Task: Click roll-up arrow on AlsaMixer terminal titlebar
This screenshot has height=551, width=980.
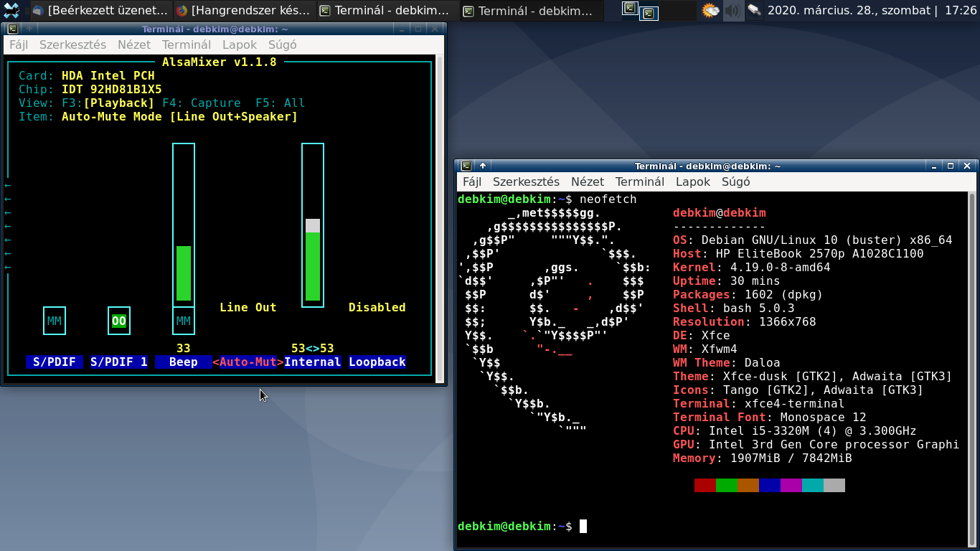Action: click(x=30, y=29)
